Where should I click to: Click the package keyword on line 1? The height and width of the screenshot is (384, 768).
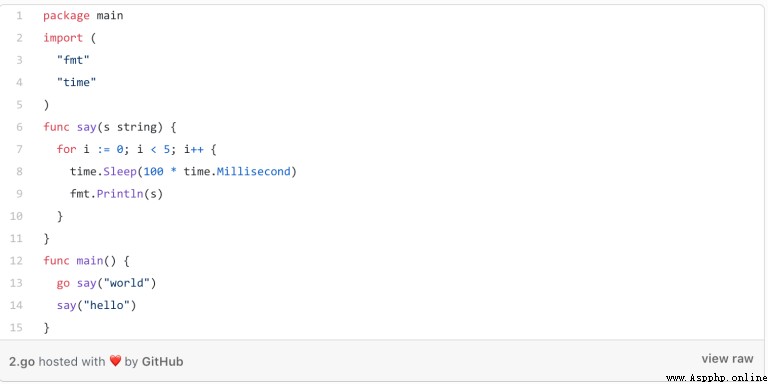pos(66,16)
